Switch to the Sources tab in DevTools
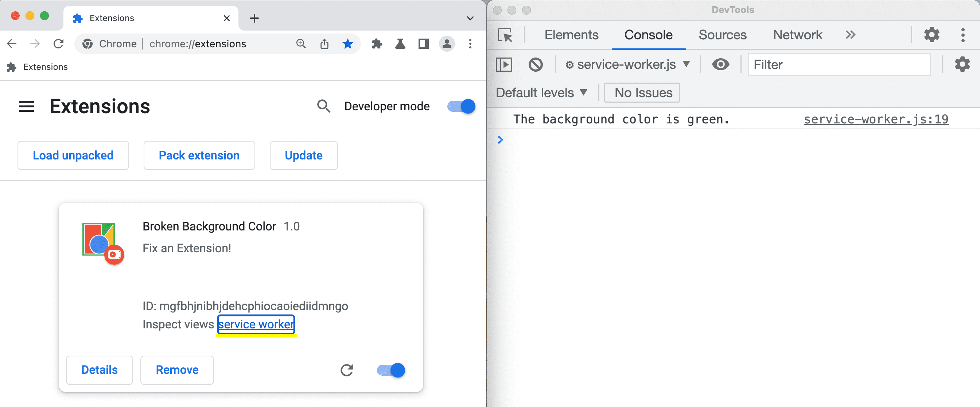Image resolution: width=980 pixels, height=407 pixels. coord(722,34)
